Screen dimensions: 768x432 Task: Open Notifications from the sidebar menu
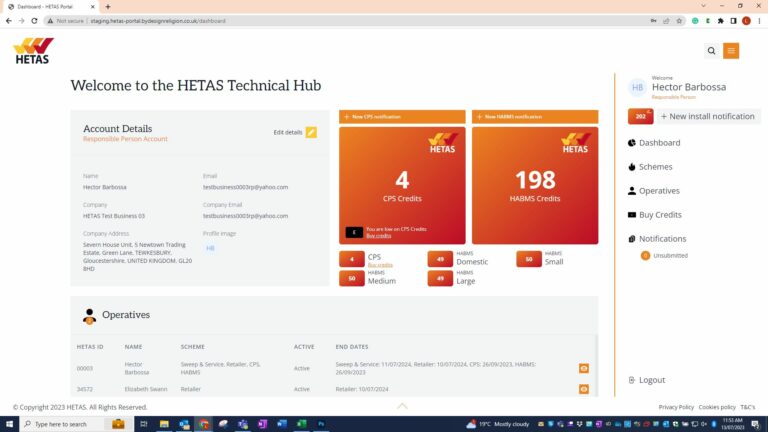tap(662, 239)
